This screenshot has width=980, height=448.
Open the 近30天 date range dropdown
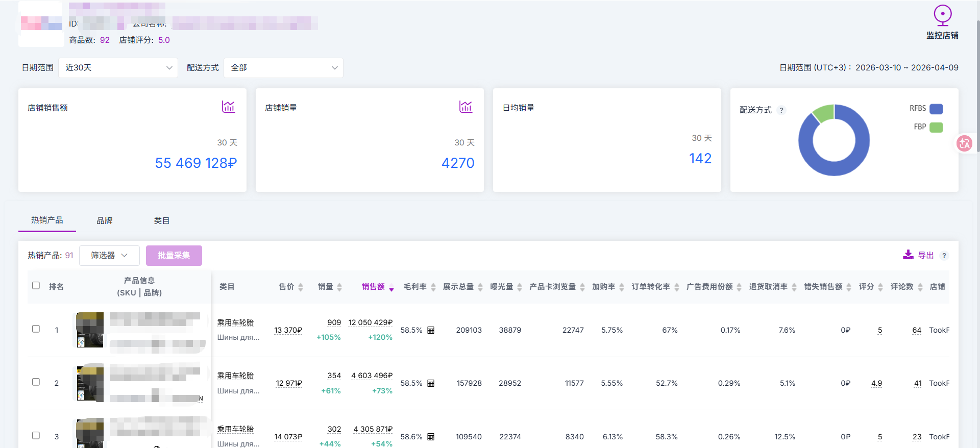[118, 68]
